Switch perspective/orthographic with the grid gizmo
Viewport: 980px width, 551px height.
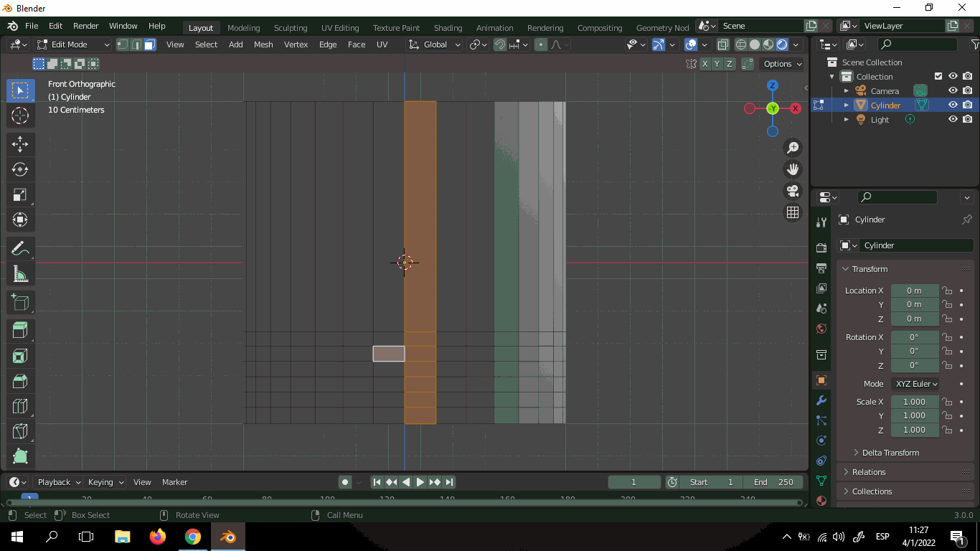(x=793, y=212)
